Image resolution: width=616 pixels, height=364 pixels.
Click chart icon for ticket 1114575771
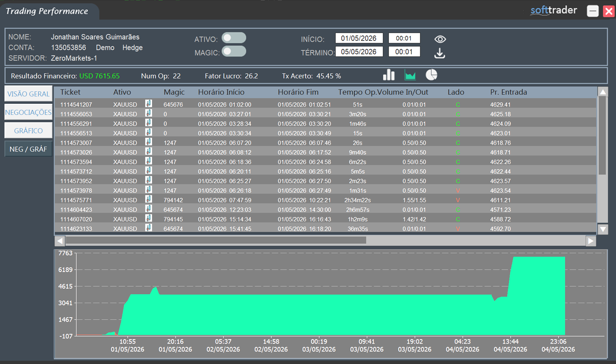pyautogui.click(x=149, y=200)
